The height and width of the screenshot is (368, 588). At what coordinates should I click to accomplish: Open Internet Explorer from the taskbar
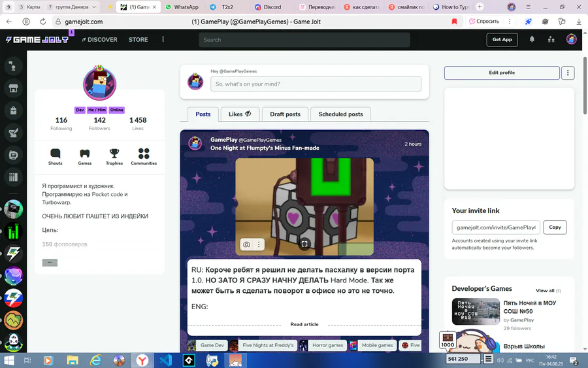click(x=95, y=360)
